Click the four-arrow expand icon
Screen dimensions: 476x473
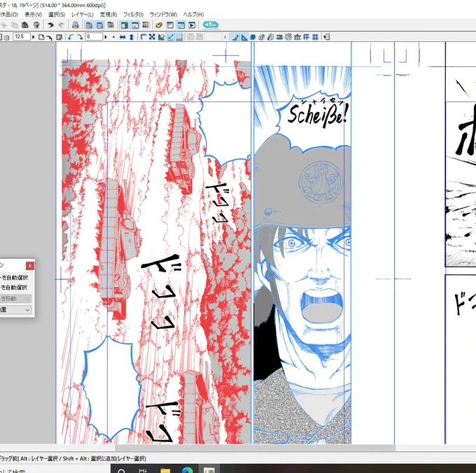(152, 37)
